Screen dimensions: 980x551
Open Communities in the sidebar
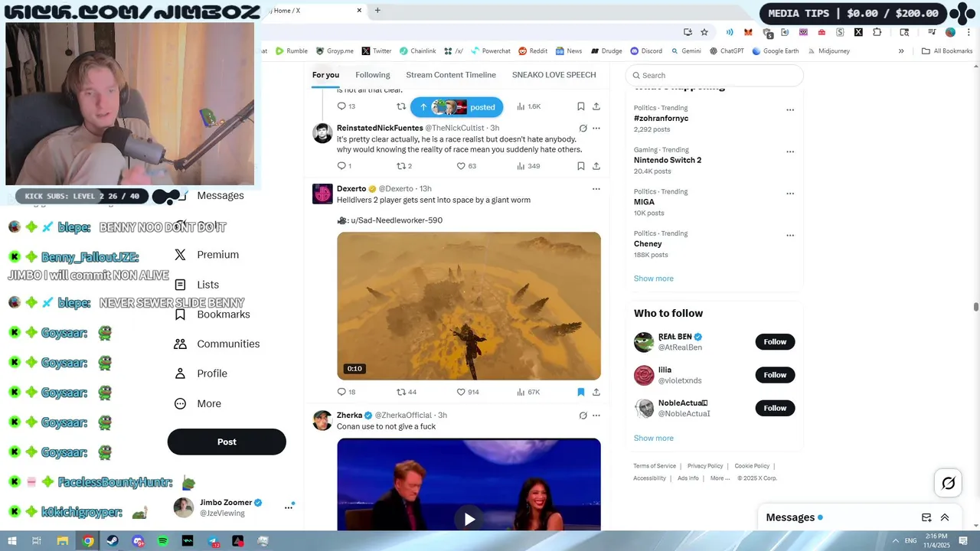pos(217,344)
